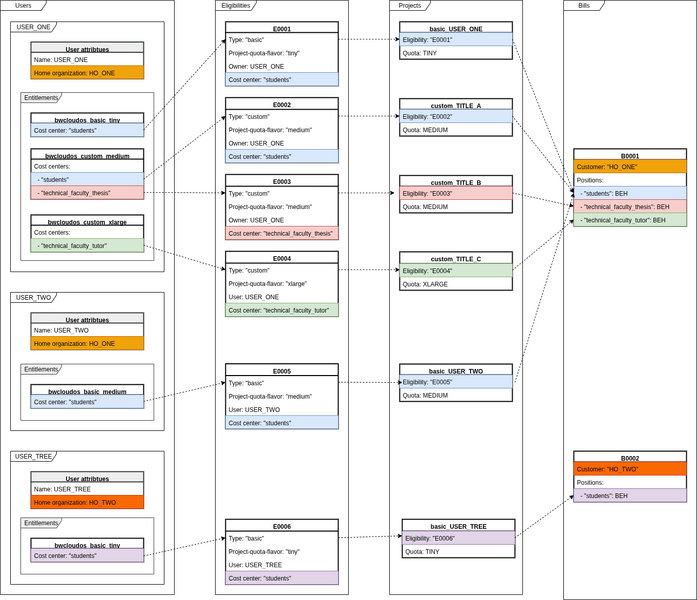This screenshot has width=697, height=600.
Task: Click the B0001 bill header
Action: coord(629,156)
